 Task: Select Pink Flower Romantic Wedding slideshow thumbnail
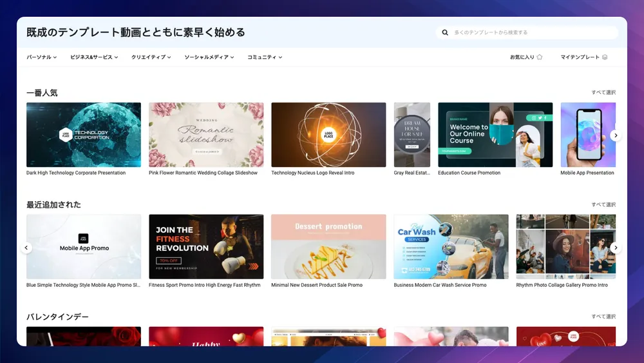tap(206, 135)
